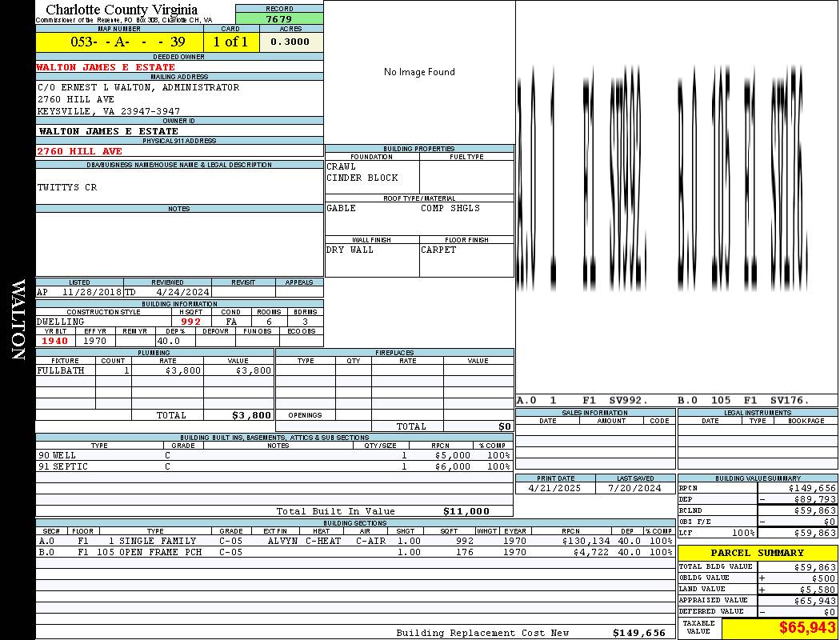Click the 'No Image Found' photo placeholder
840x640 pixels.
pyautogui.click(x=419, y=72)
